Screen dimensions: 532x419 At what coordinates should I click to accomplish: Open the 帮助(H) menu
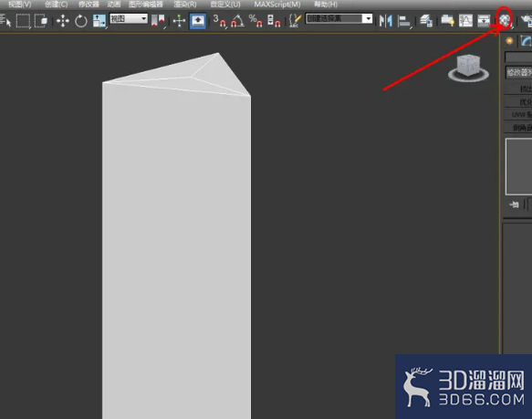click(326, 5)
